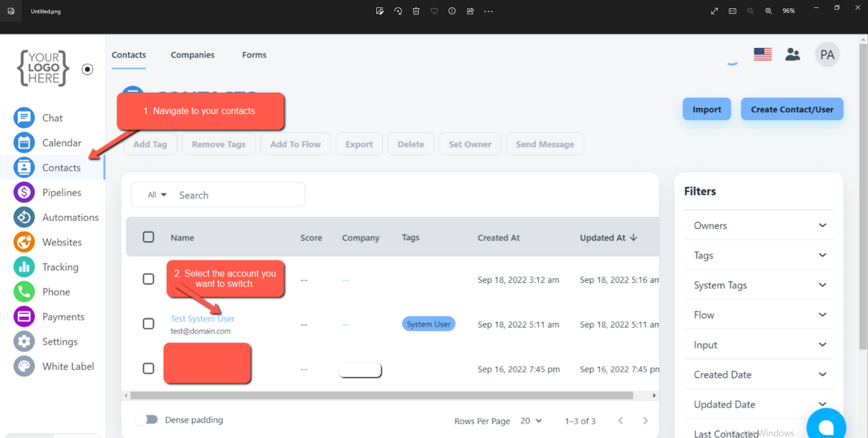Open the Chat icon in sidebar

coord(24,118)
